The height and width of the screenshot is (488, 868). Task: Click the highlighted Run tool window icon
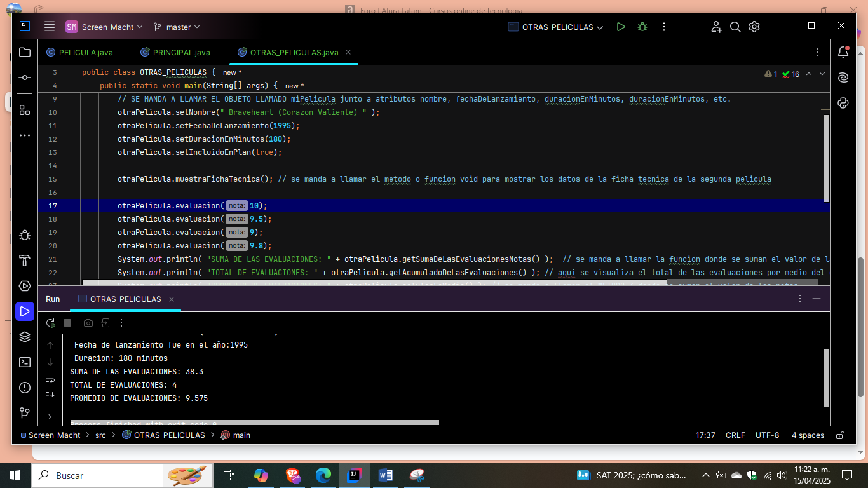coord(25,311)
